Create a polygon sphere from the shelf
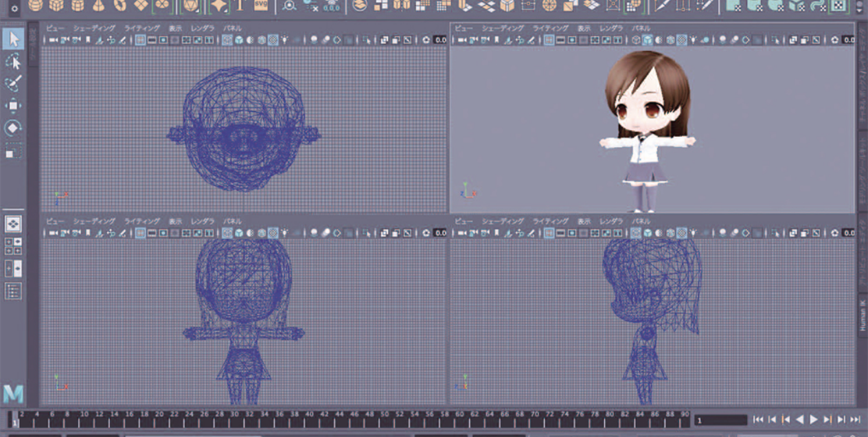 (x=34, y=6)
